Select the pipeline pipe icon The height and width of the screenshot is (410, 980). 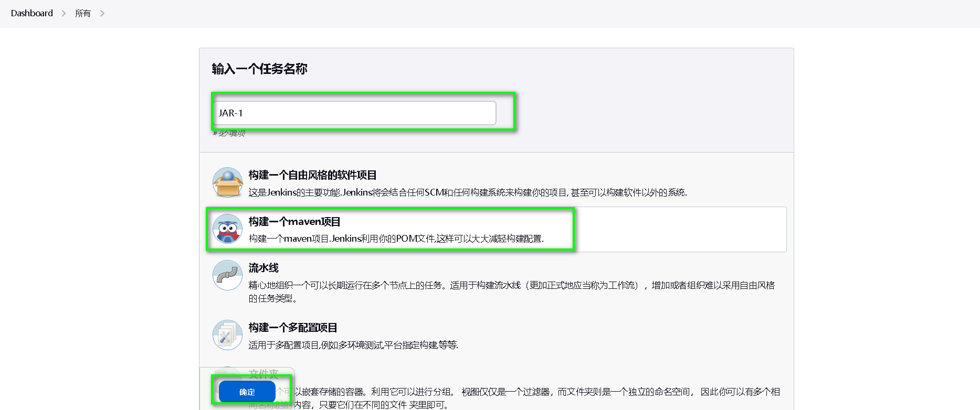click(x=227, y=275)
